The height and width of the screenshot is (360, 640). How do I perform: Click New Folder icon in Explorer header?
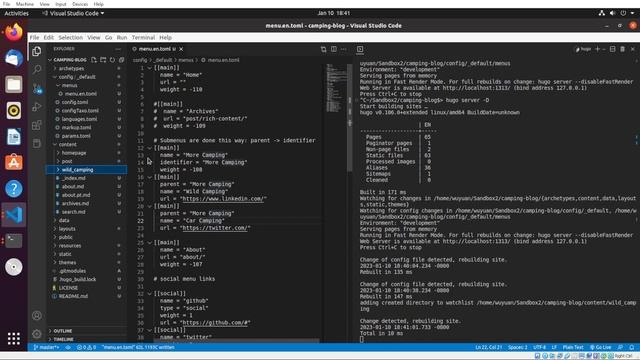click(x=103, y=60)
